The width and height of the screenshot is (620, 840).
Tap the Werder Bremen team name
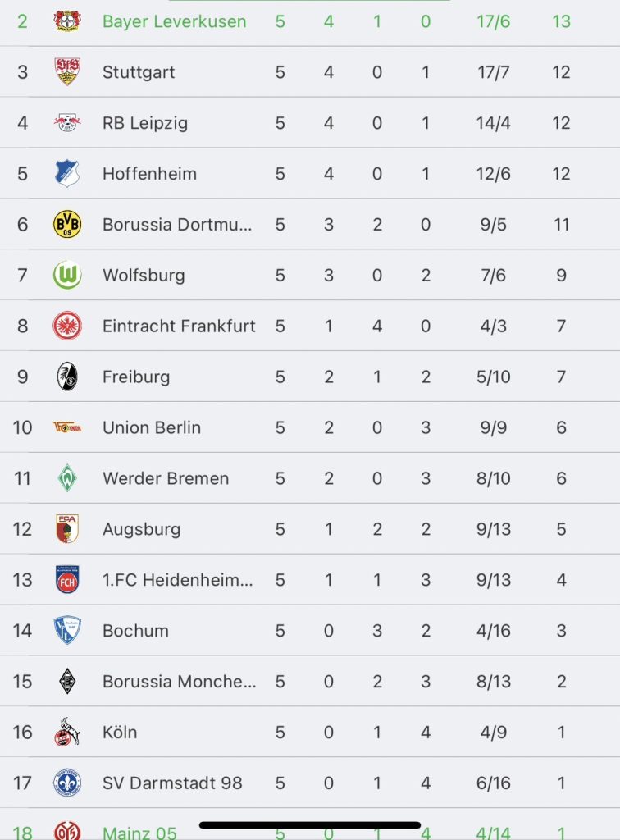click(x=166, y=478)
